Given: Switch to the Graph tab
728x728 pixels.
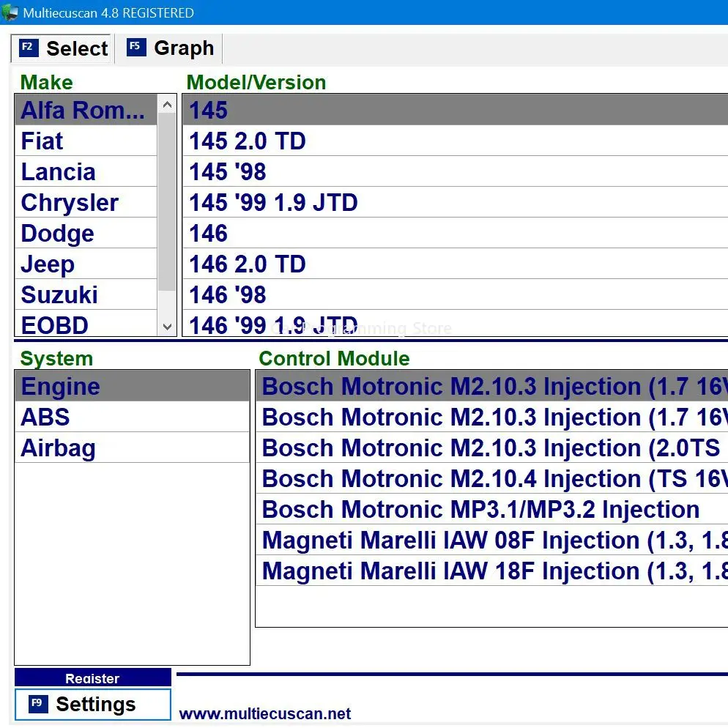Looking at the screenshot, I should tap(170, 48).
